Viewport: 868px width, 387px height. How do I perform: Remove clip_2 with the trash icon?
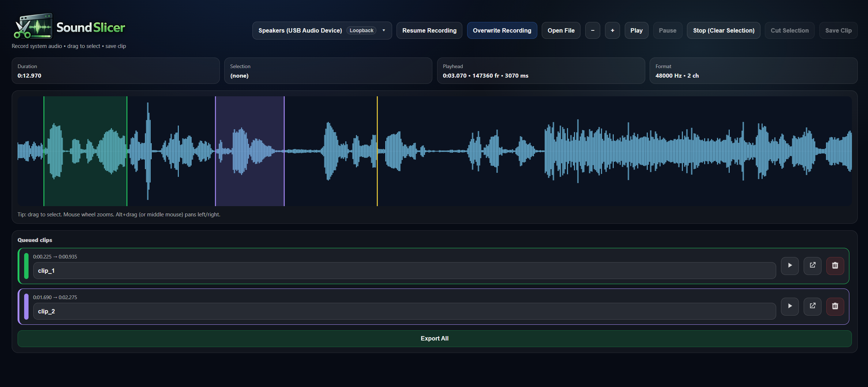click(835, 306)
